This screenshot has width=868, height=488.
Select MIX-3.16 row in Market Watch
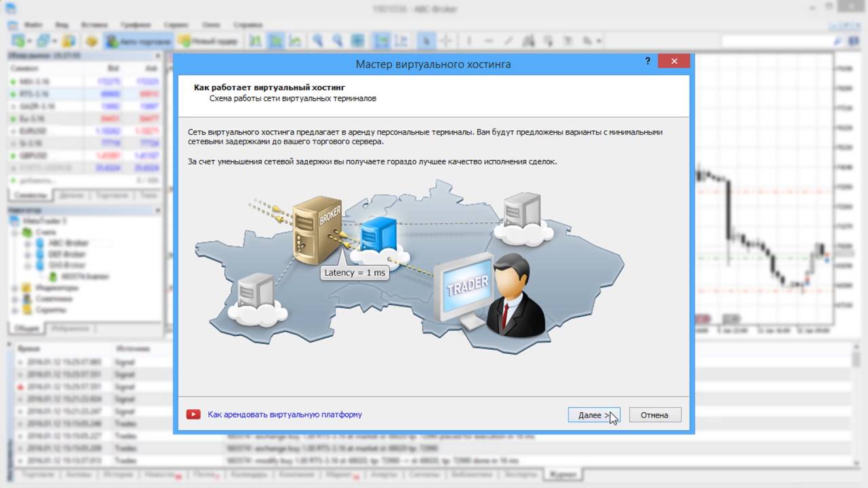pos(84,81)
